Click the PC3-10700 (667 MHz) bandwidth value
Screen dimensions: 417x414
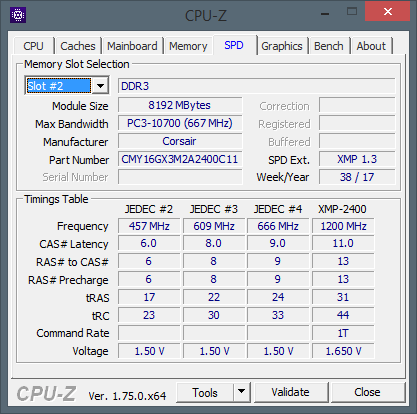(180, 123)
